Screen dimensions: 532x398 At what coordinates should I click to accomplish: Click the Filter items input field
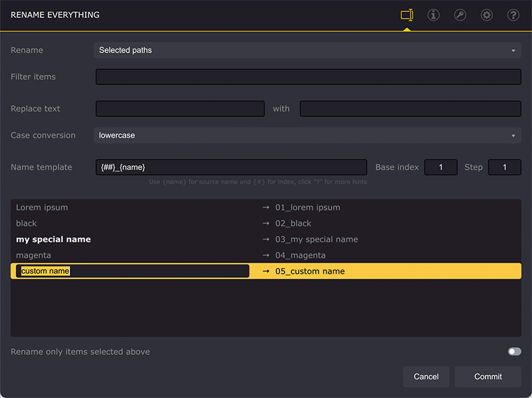coord(307,76)
